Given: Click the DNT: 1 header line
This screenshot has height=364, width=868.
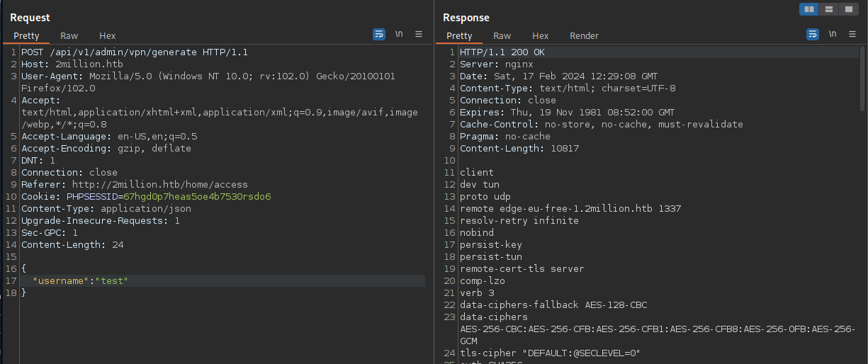Looking at the screenshot, I should pyautogui.click(x=38, y=161).
